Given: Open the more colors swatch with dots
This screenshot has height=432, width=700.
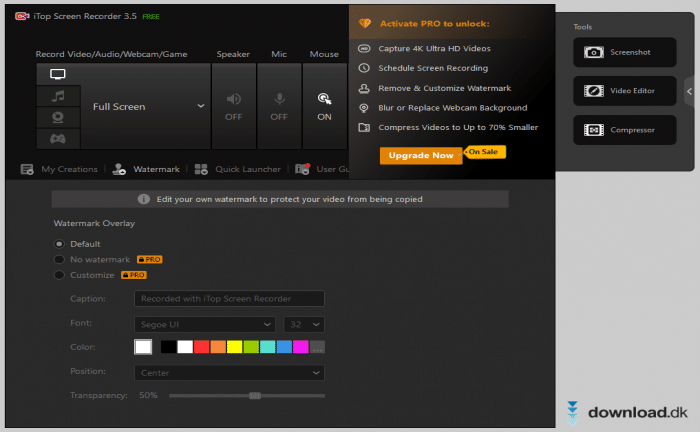Looking at the screenshot, I should pos(317,347).
